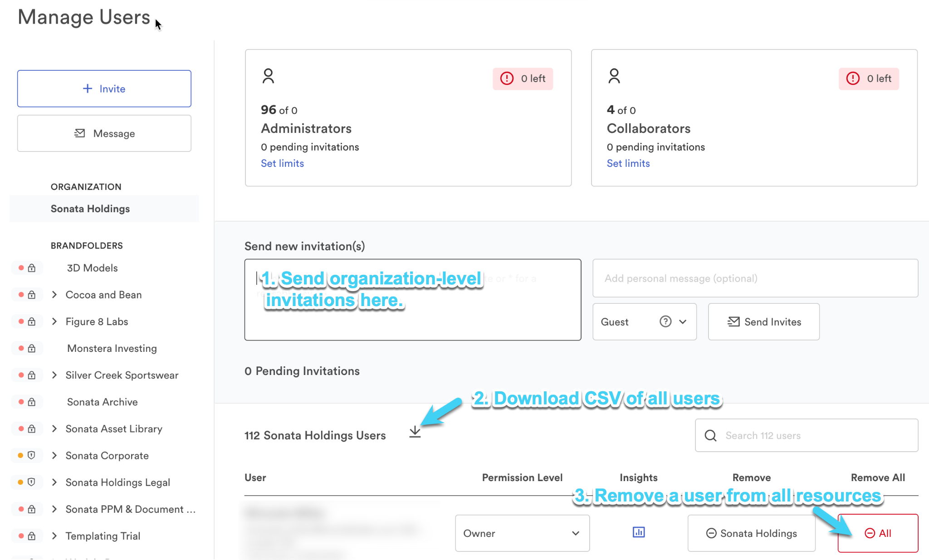Open Sonata Corporate brandfolder
The width and height of the screenshot is (929, 560).
107,455
